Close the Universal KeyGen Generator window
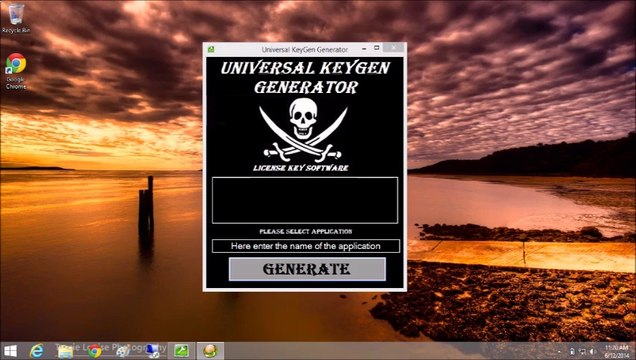636x360 pixels. coord(393,48)
